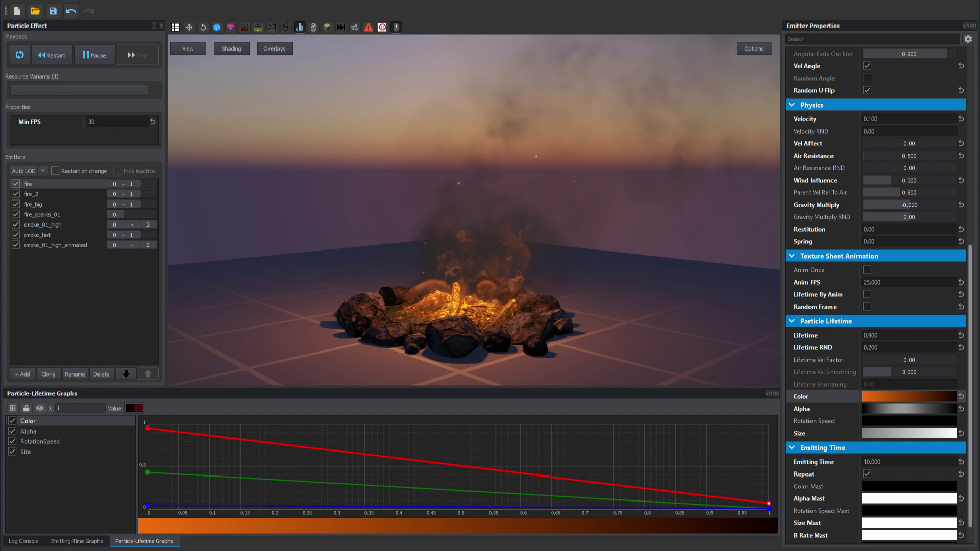Click the wind simulation icon in the toolbar
The image size is (980, 551).
coord(354,27)
